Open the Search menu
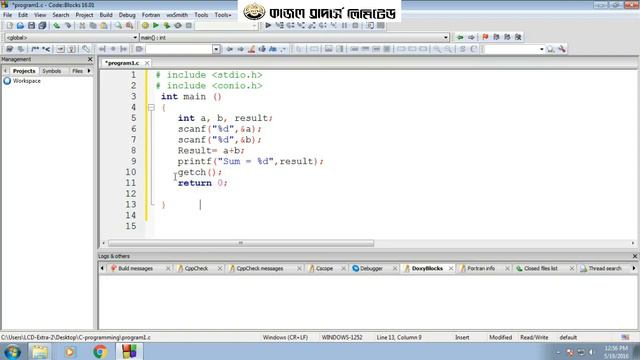The image size is (640, 360). tap(60, 15)
